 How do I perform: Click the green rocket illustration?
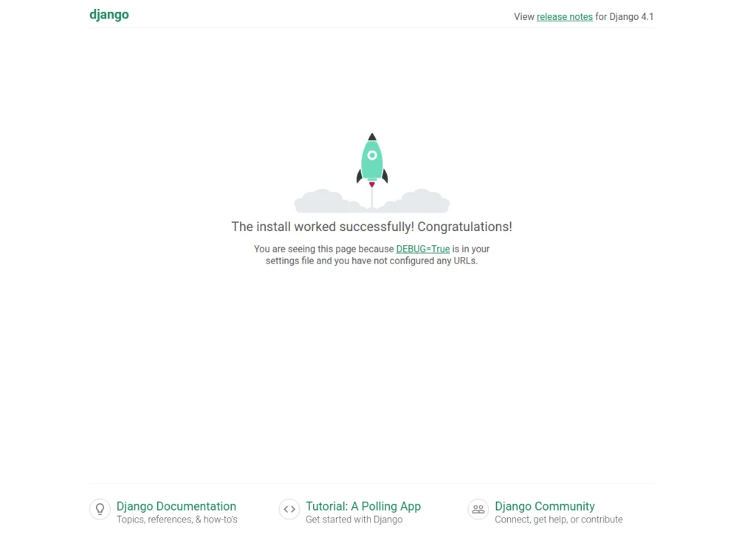[372, 164]
